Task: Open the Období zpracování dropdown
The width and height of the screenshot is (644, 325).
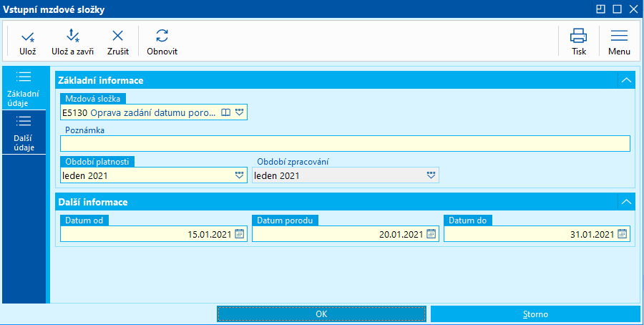Action: click(431, 175)
